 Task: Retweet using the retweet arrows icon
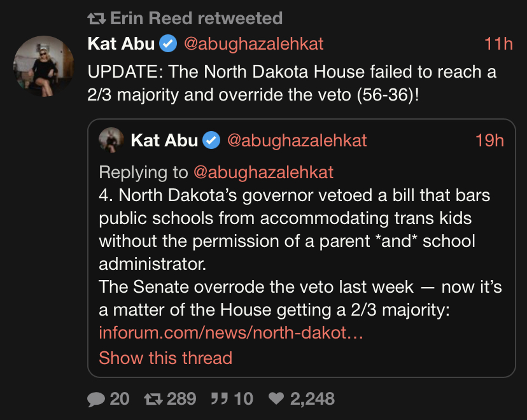(153, 399)
